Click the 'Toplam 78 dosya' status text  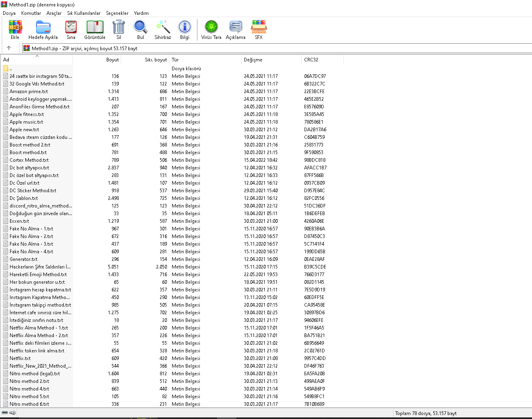pos(426,413)
